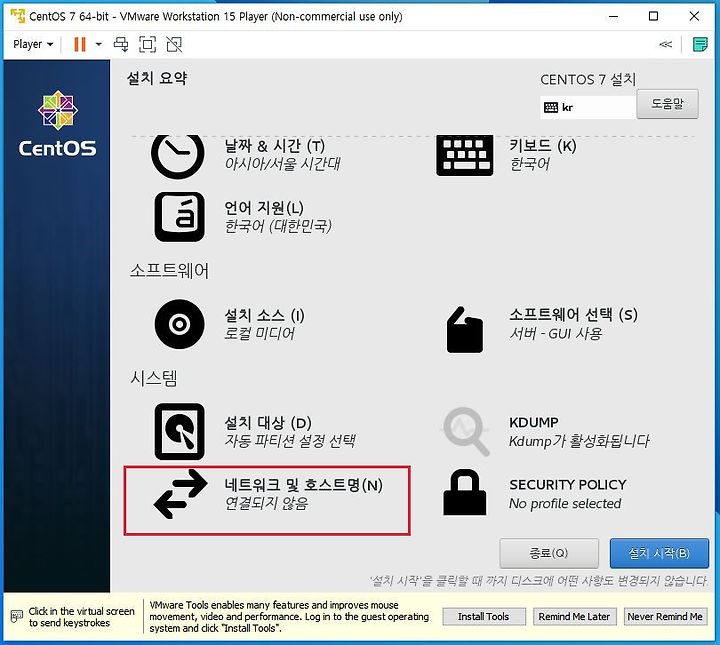Click the 설치 시작(B) begin installation button
Viewport: 720px width, 645px height.
pos(659,553)
